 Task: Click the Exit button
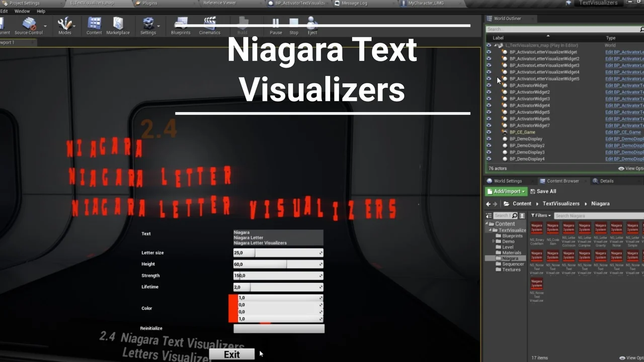click(x=231, y=354)
